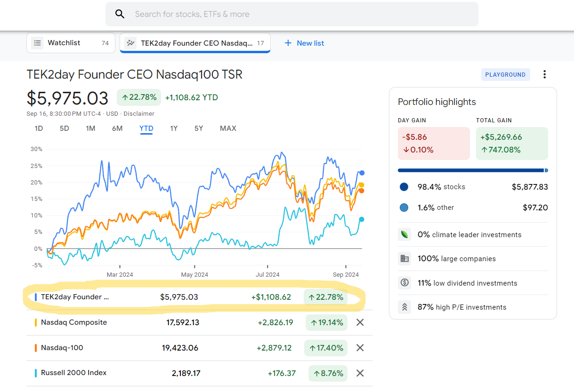The height and width of the screenshot is (392, 574).
Task: Click the TEK2day portfolio chart icon
Action: coord(130,43)
